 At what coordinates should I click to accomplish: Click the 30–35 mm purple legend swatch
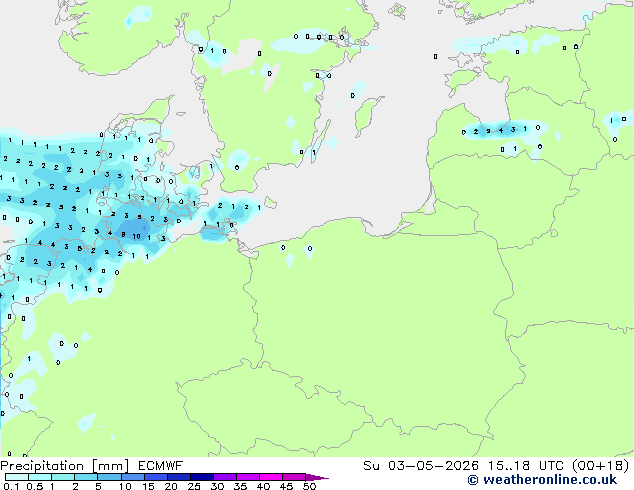click(x=224, y=477)
